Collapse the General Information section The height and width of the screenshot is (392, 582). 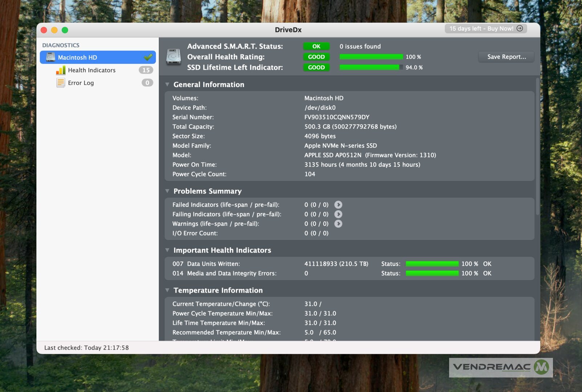pyautogui.click(x=167, y=85)
